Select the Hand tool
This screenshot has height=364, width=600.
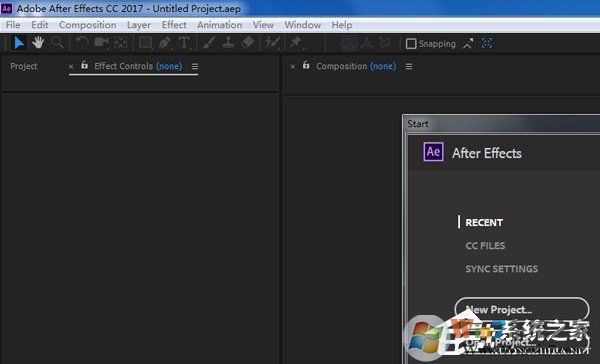(38, 42)
